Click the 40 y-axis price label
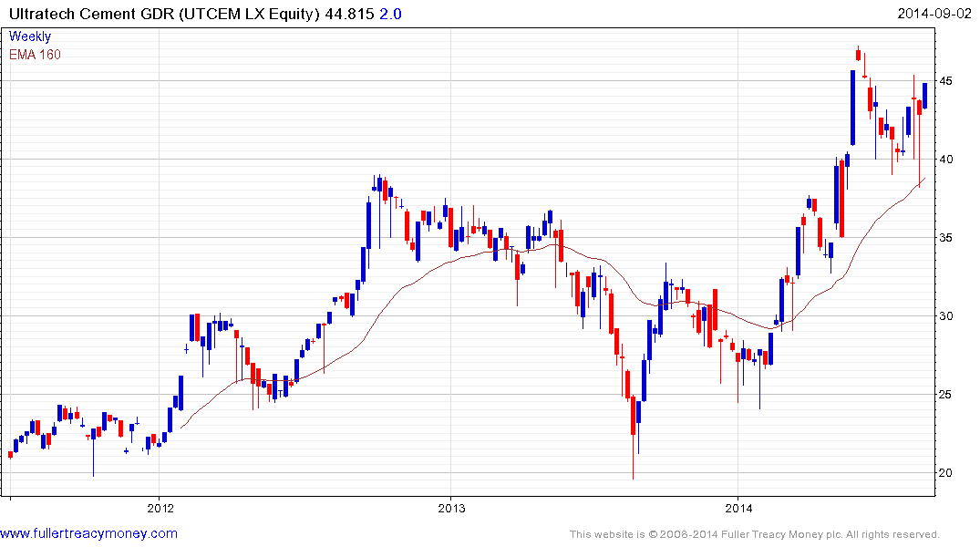The image size is (980, 547). 947,160
